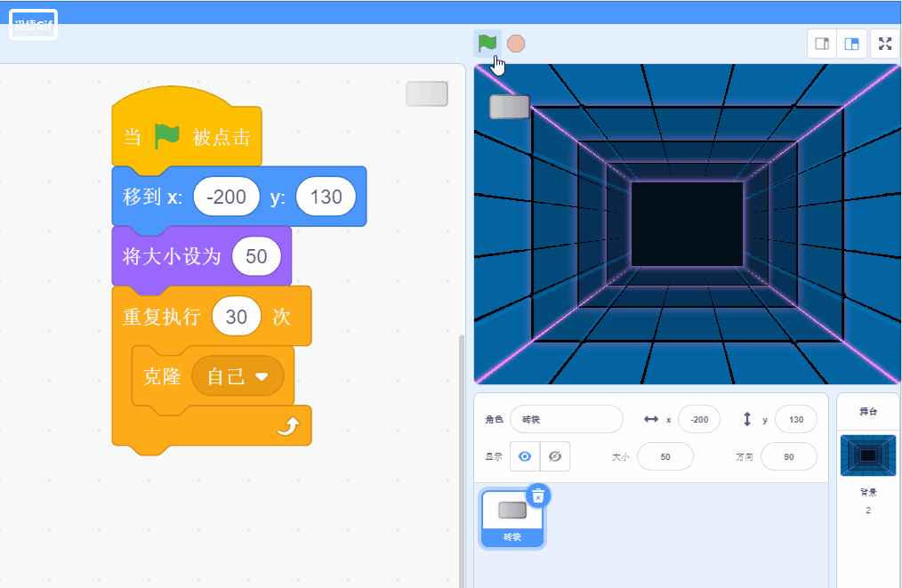Edit sprite y position field 130

tap(796, 419)
